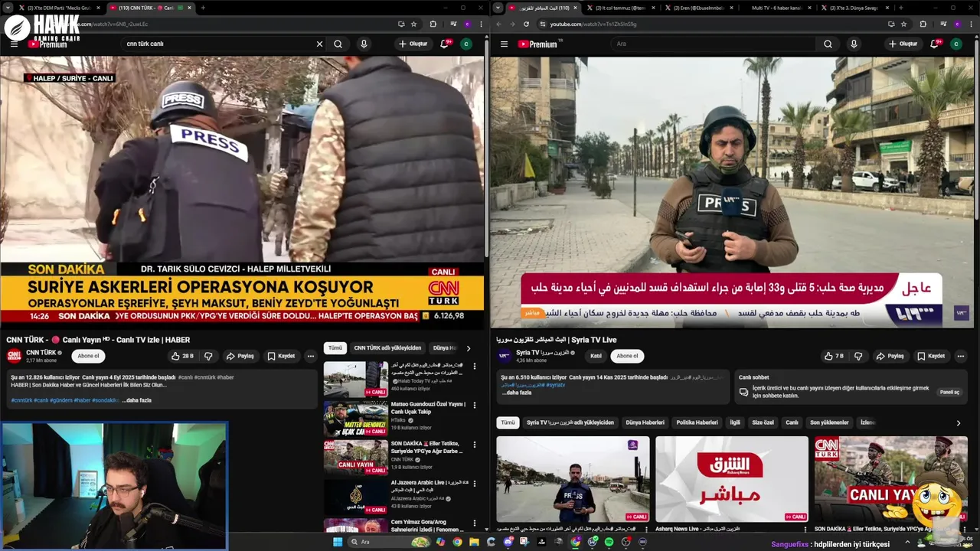
Task: Select 'Politika Haberleri' chip
Action: coord(697,422)
